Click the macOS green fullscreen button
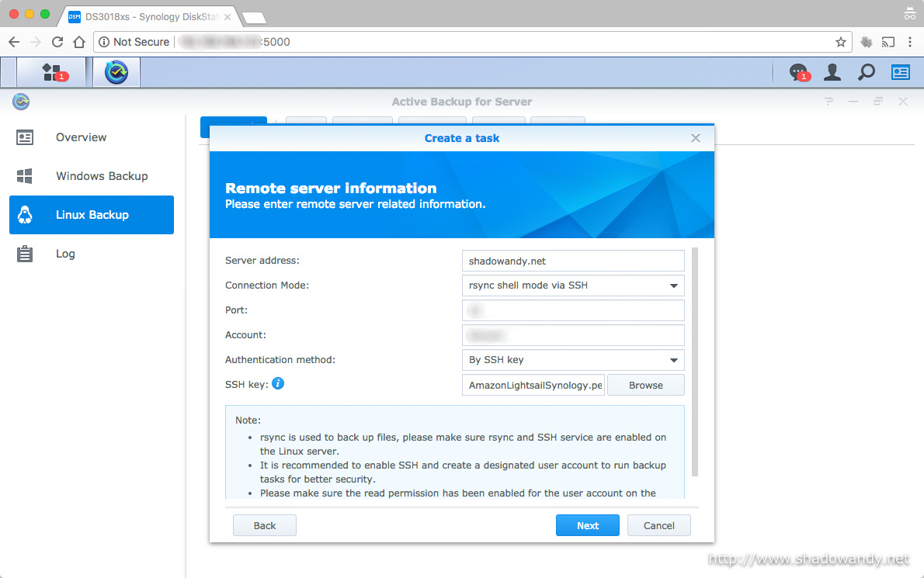This screenshot has width=924, height=578. (x=45, y=13)
